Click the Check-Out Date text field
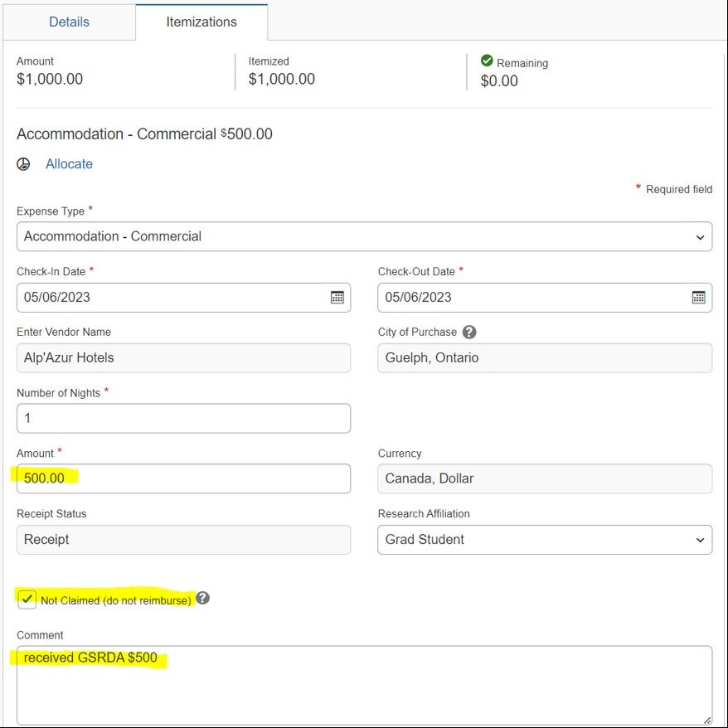This screenshot has height=728, width=728. 531,298
